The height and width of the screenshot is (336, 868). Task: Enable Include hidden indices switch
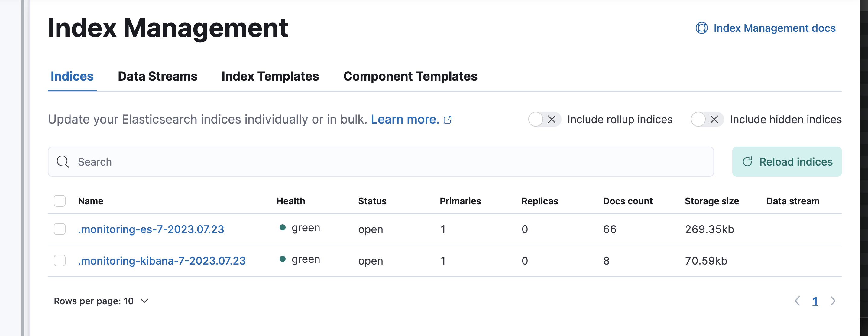(707, 120)
